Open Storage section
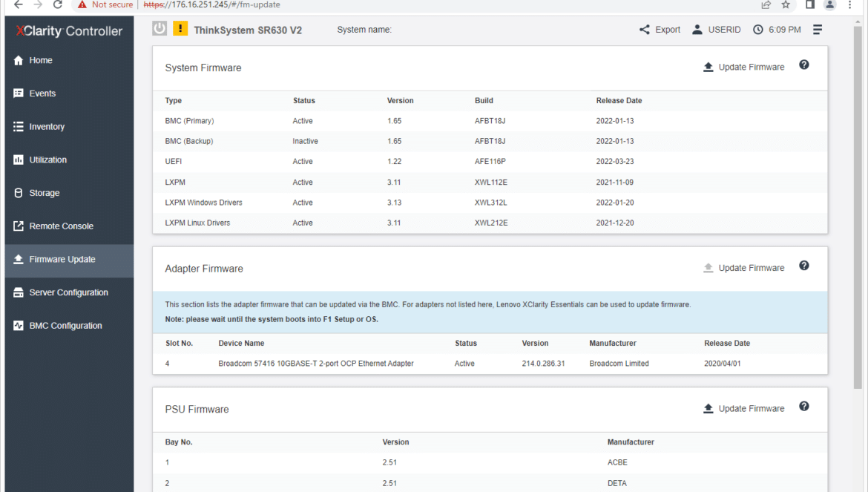This screenshot has width=868, height=492. (69, 193)
